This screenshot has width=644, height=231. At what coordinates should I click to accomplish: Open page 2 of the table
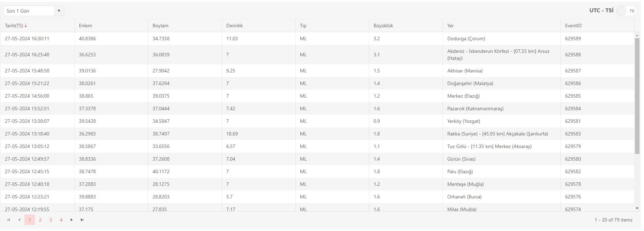pyautogui.click(x=40, y=220)
